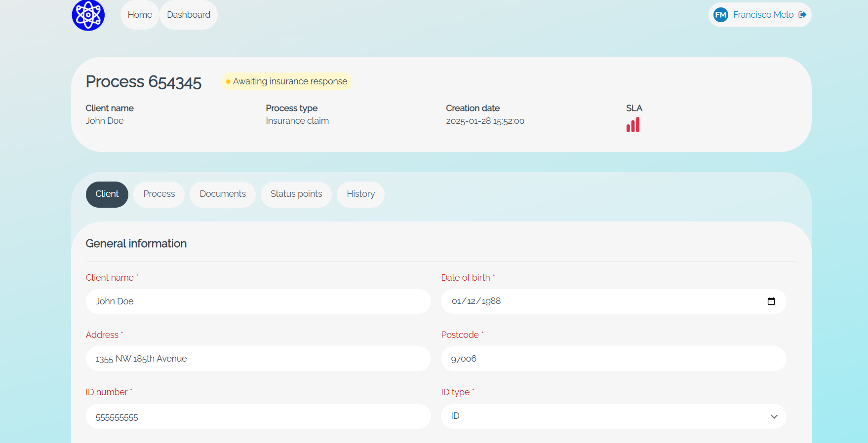The height and width of the screenshot is (443, 868).
Task: Click the Client name input field
Action: (x=258, y=301)
